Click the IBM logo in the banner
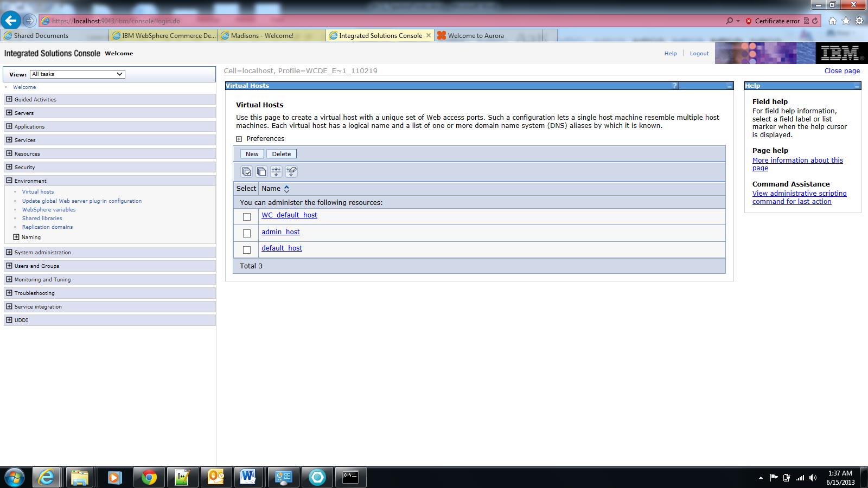 842,53
